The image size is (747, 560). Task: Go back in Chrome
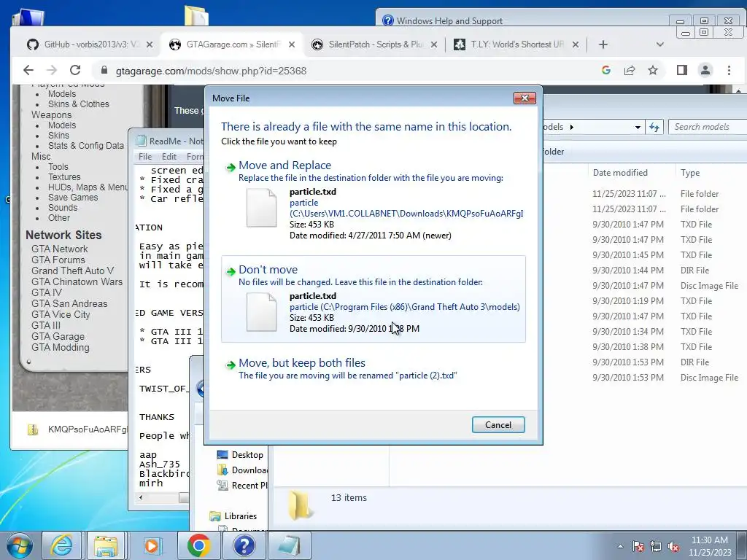pyautogui.click(x=28, y=71)
